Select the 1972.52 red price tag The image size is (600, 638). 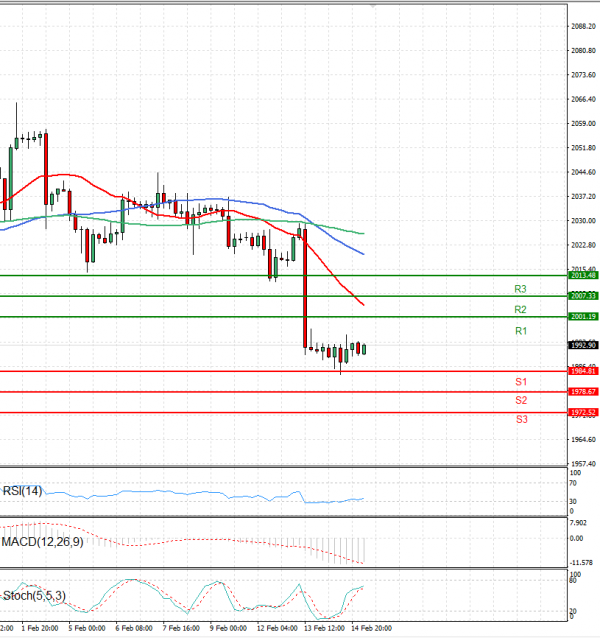pyautogui.click(x=583, y=412)
